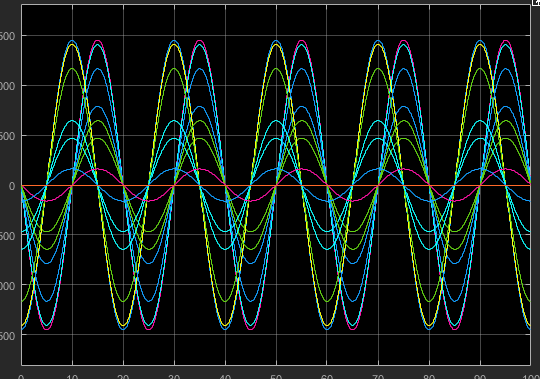
Task: Click the zero crossing where curves converge at time 30
Action: (x=174, y=186)
